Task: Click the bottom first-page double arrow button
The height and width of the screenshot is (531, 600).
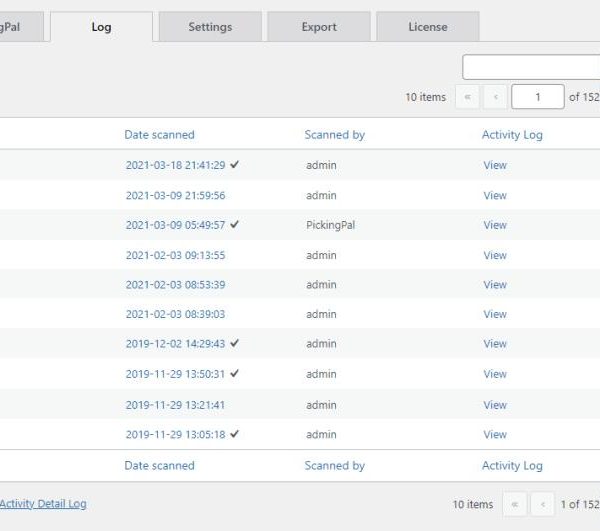Action: click(x=514, y=504)
